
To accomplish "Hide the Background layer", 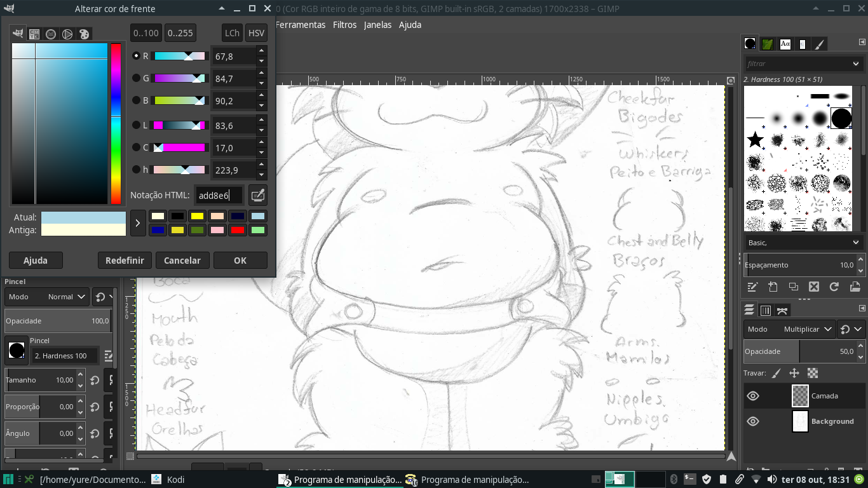I will coord(753,421).
